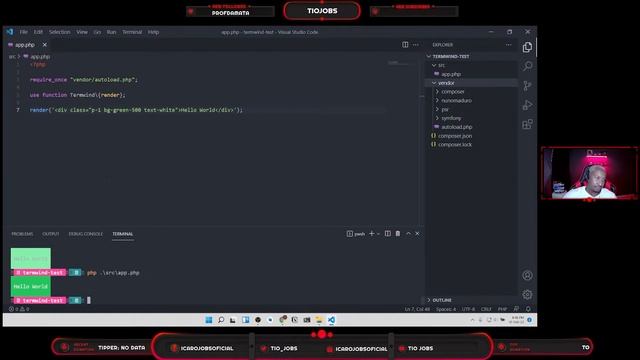Click app.php in the breadcrumb

tap(40, 57)
